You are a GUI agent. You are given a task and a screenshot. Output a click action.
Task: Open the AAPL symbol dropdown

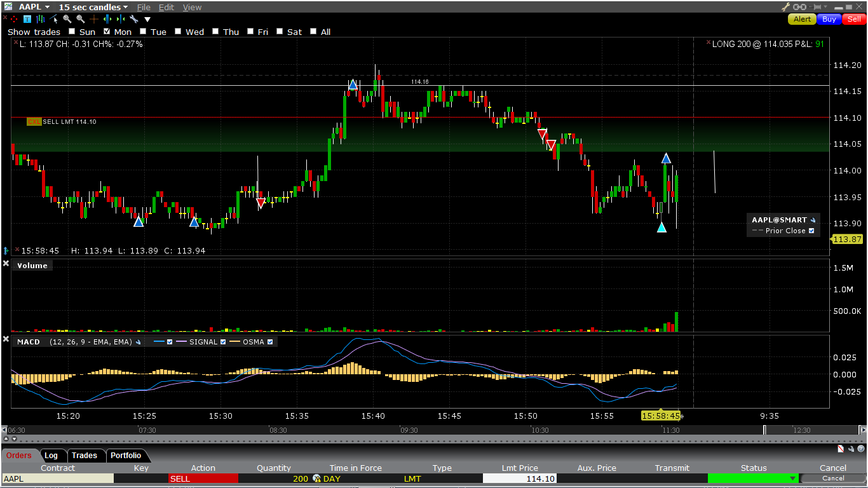pyautogui.click(x=48, y=7)
